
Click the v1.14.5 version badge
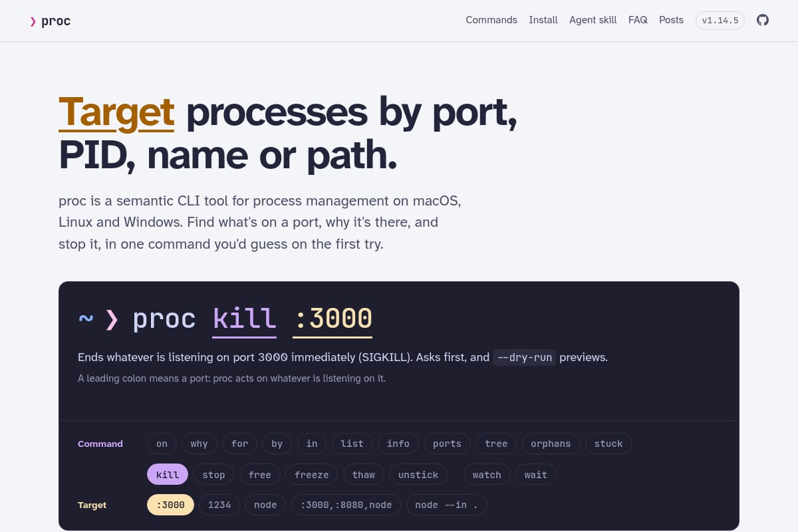point(720,21)
